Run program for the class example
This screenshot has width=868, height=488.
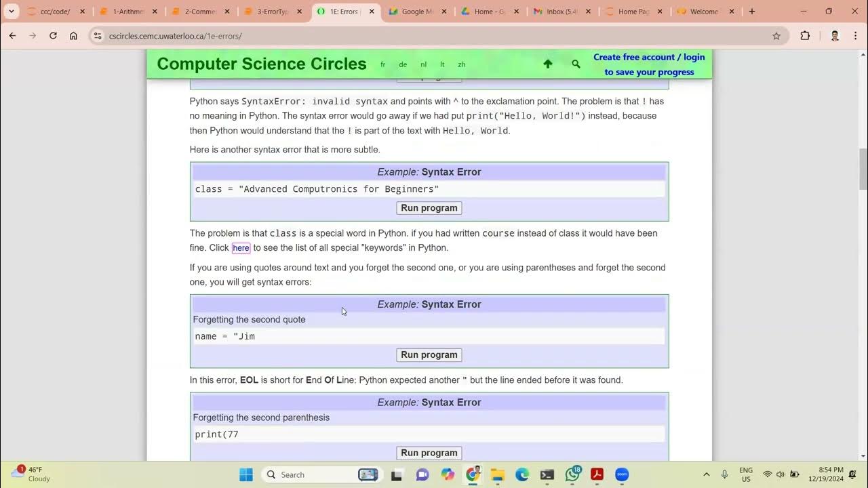(429, 208)
